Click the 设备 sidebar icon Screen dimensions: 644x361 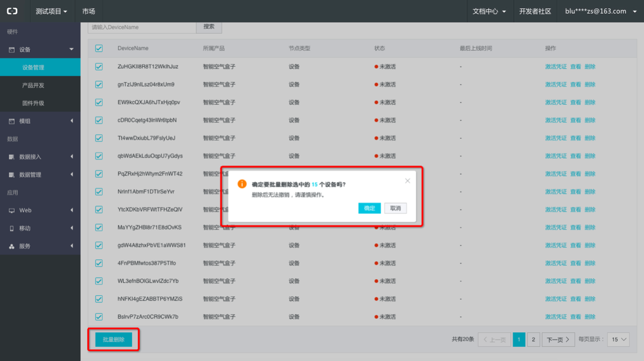click(x=12, y=50)
